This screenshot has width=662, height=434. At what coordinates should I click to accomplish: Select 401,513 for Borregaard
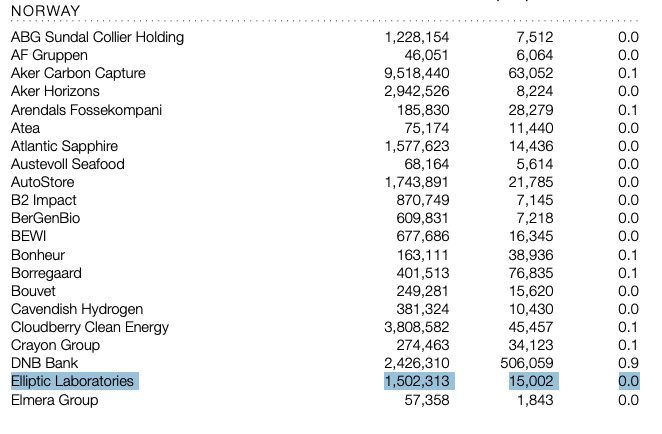[x=423, y=273]
